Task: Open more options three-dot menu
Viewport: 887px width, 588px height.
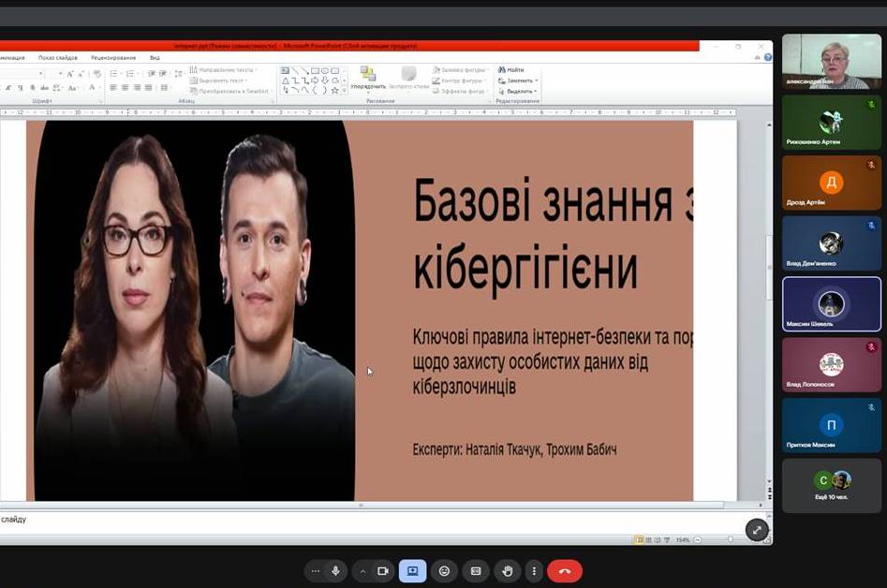Action: (x=534, y=571)
